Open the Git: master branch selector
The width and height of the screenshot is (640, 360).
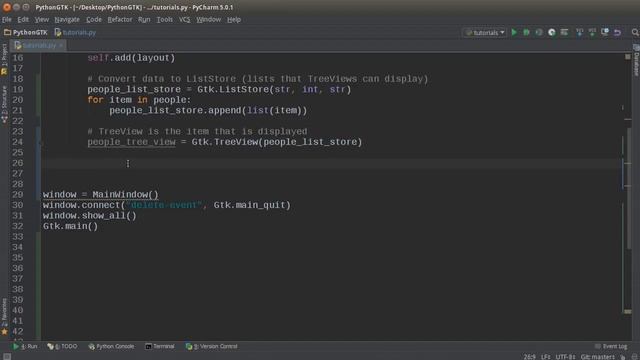(598, 357)
